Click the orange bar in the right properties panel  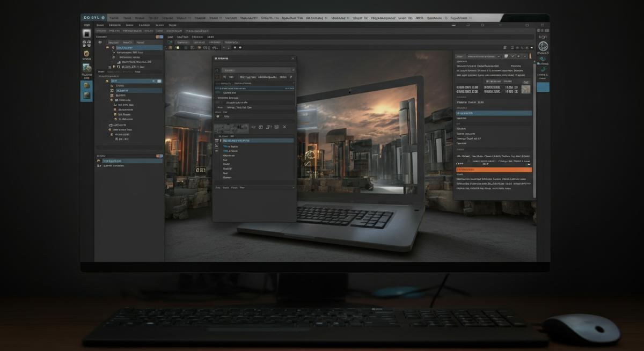point(494,170)
